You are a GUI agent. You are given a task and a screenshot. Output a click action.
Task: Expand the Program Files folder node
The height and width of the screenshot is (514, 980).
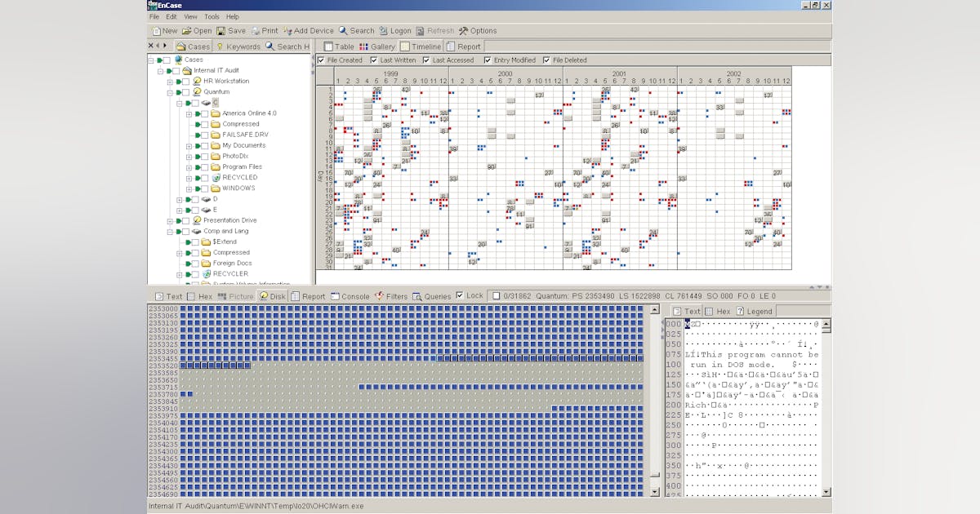click(x=189, y=167)
